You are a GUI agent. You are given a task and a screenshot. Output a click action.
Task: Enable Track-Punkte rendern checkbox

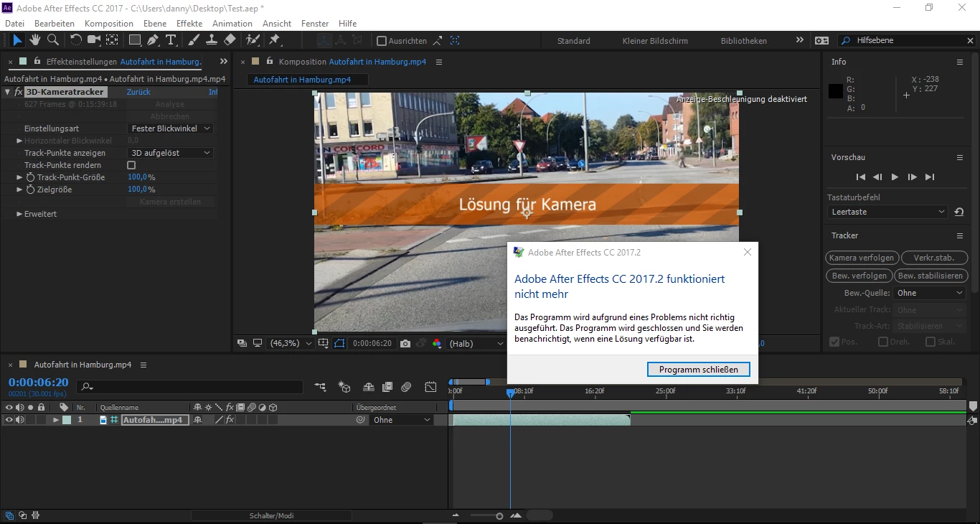tap(131, 165)
